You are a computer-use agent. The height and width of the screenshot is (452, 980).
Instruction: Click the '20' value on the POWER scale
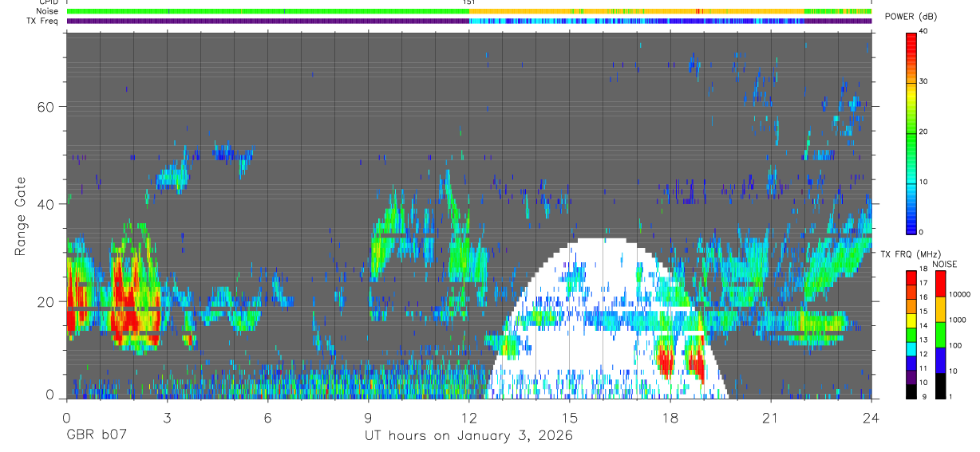pyautogui.click(x=923, y=132)
